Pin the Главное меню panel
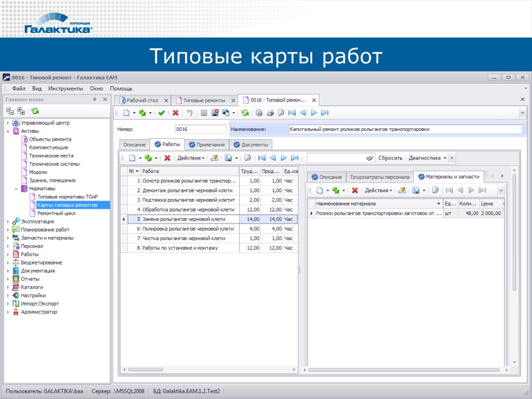Viewport: 532px width, 399px height. 95,99
